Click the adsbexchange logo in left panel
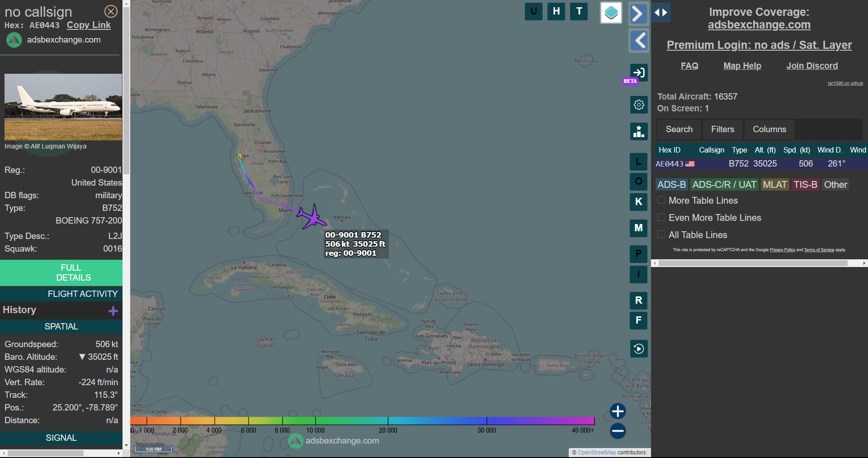The image size is (868, 458). tap(14, 40)
